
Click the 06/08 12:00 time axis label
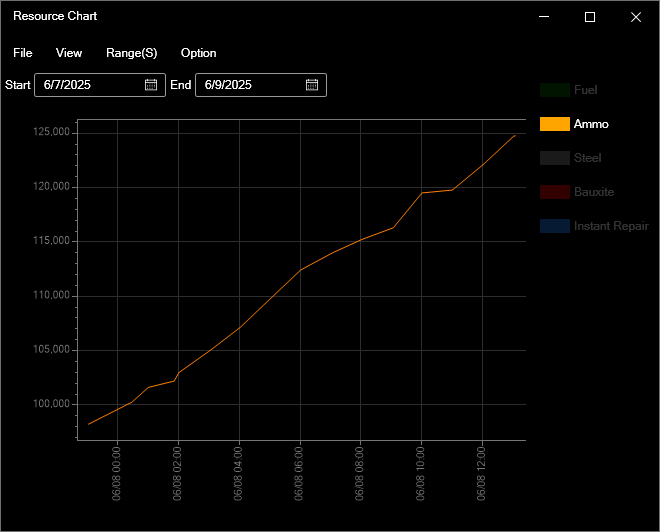pos(482,474)
